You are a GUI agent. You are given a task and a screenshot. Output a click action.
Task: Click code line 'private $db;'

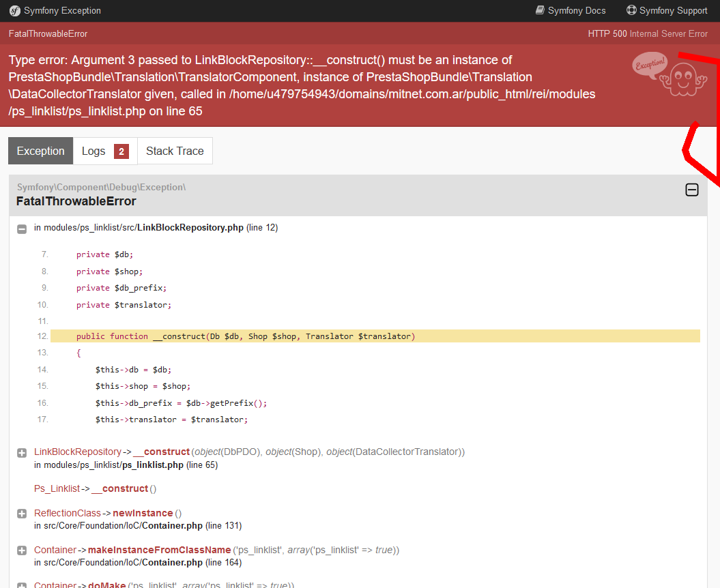[104, 254]
